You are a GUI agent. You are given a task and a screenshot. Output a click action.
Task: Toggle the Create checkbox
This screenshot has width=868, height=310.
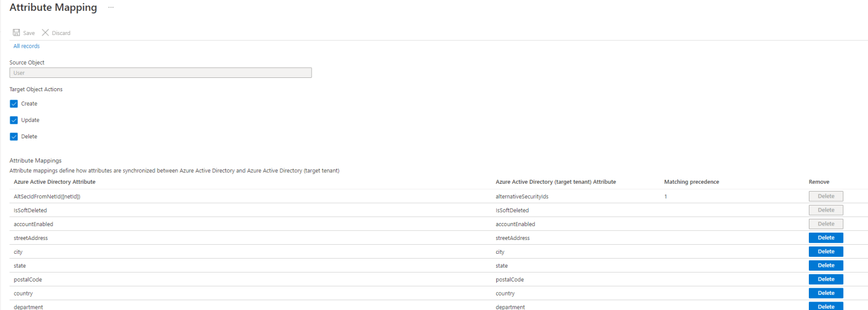coord(14,103)
